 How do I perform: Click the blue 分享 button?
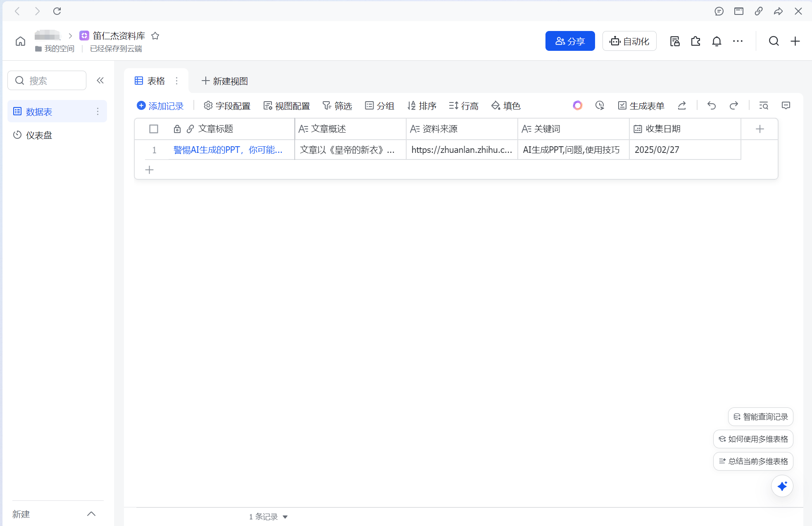coord(570,41)
